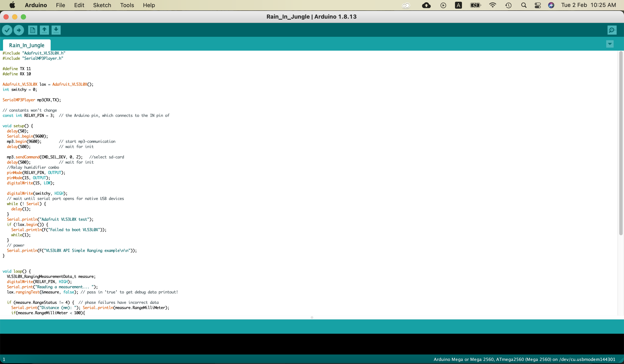This screenshot has height=364, width=624.
Task: Click the '// power' comment line
Action: tap(16, 245)
